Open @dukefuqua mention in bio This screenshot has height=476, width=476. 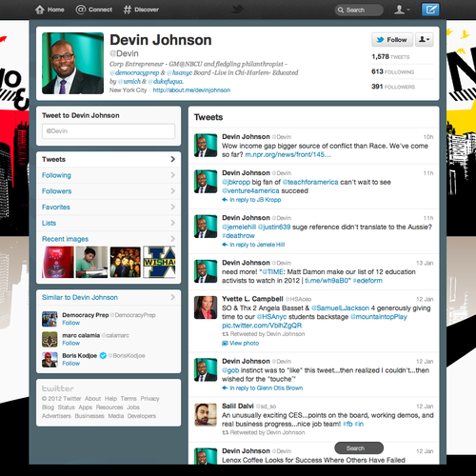pos(166,81)
